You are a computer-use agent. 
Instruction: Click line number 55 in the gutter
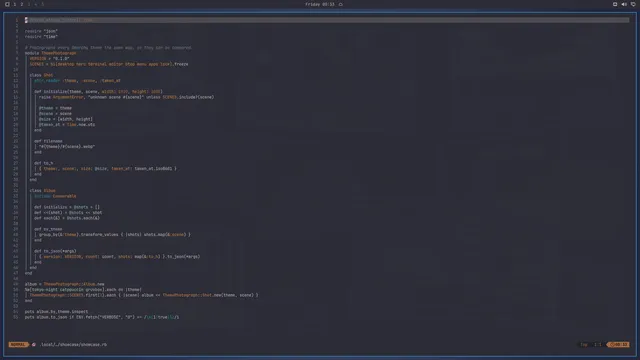(16, 317)
